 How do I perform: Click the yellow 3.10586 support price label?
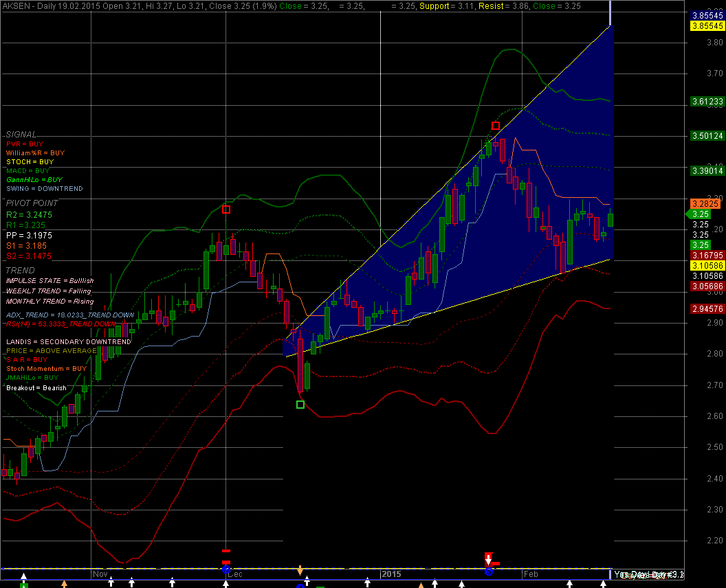pos(707,265)
